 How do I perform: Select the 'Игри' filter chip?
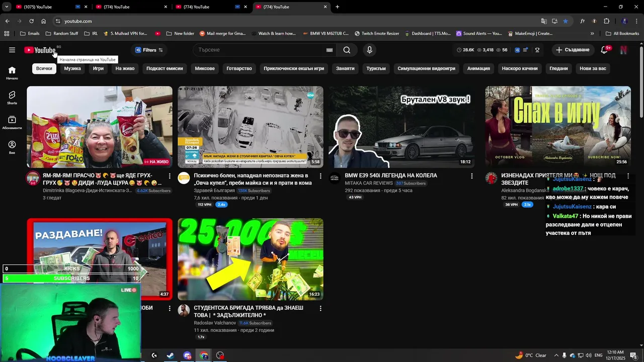98,68
